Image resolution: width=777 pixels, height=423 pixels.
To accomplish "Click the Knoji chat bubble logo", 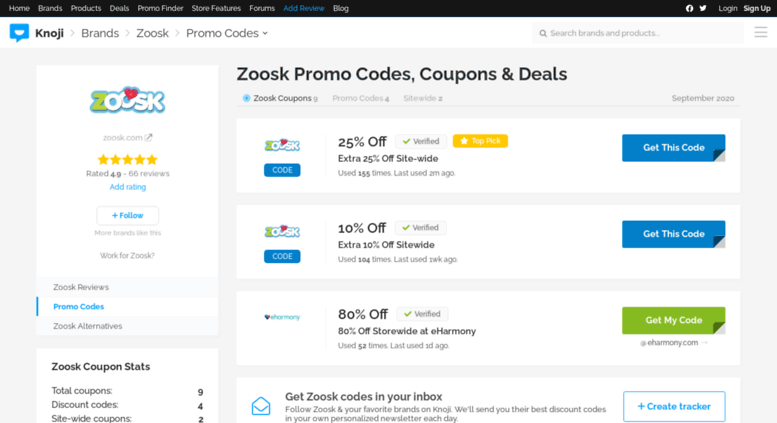I will (x=19, y=33).
